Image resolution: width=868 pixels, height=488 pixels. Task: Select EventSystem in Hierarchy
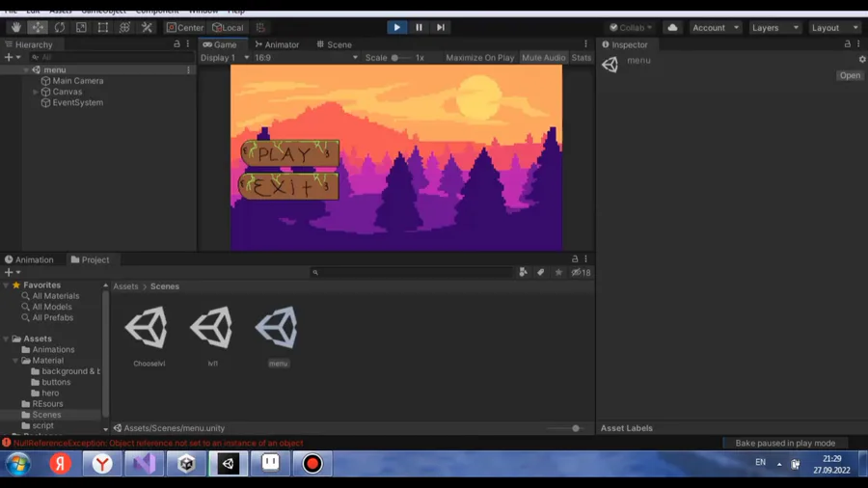pos(77,102)
